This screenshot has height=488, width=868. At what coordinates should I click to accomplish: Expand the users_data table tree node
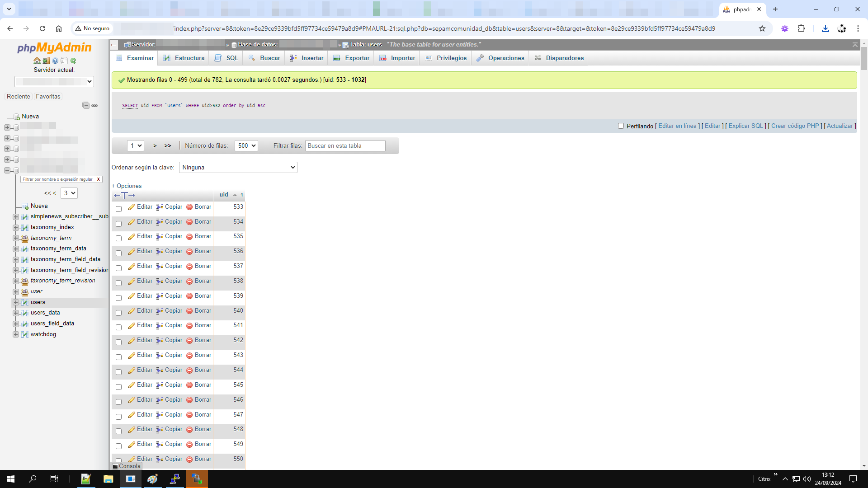pyautogui.click(x=16, y=313)
